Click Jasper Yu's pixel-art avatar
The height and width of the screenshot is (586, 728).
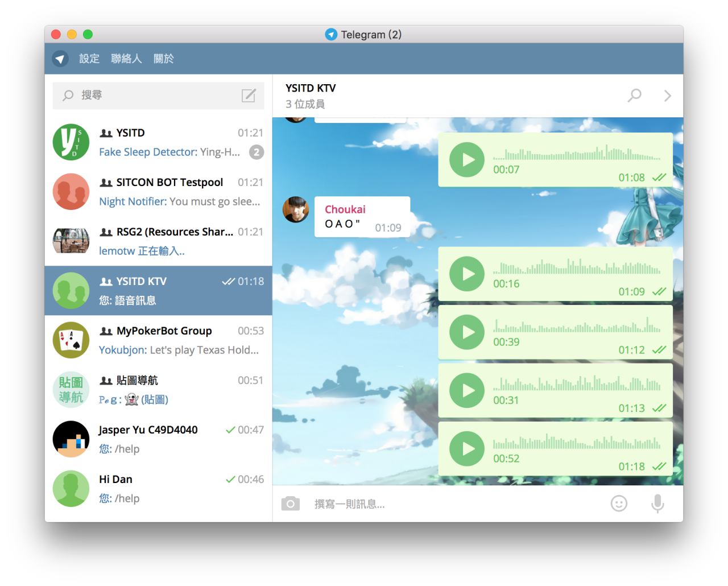pos(71,439)
